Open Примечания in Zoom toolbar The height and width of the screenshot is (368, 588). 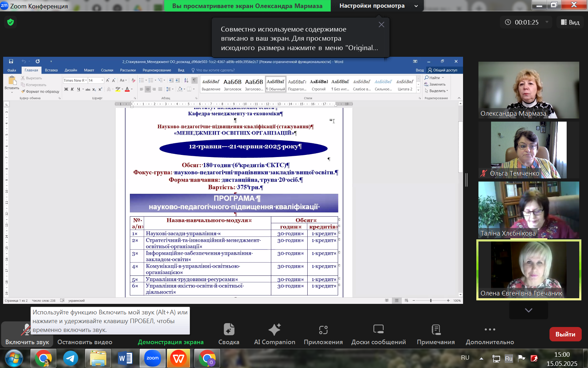tap(436, 334)
